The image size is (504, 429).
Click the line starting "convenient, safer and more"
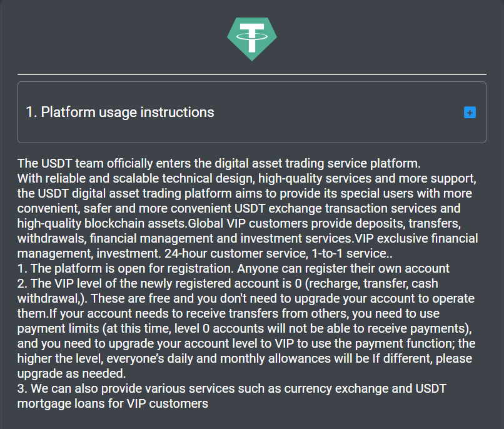click(x=239, y=208)
